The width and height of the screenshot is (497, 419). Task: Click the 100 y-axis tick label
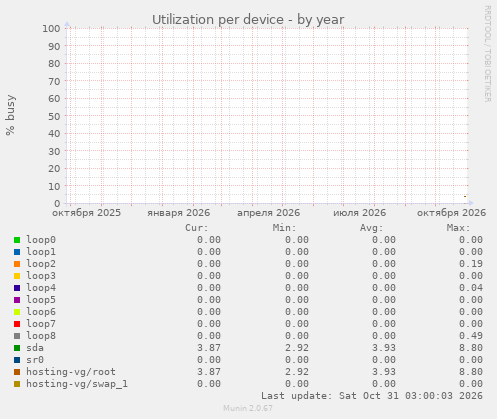(x=51, y=29)
